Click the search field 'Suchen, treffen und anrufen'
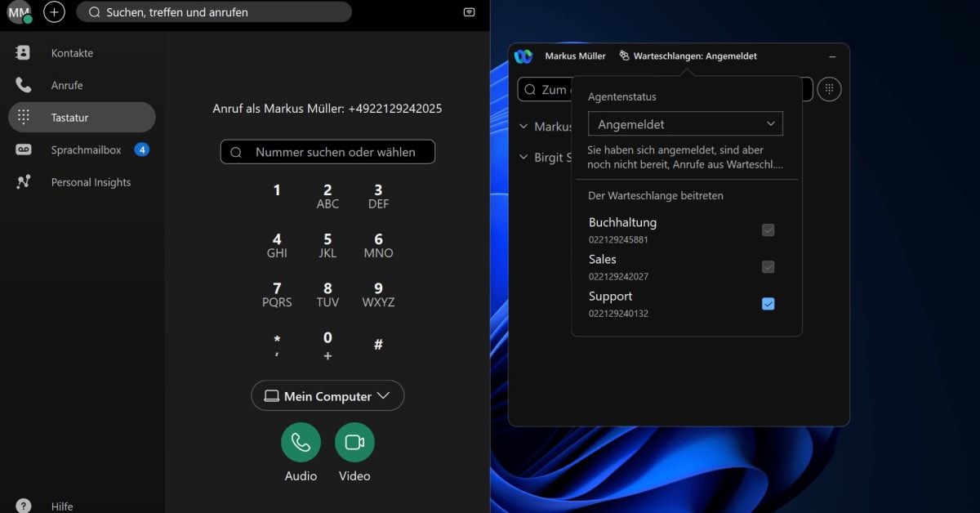 (x=214, y=12)
